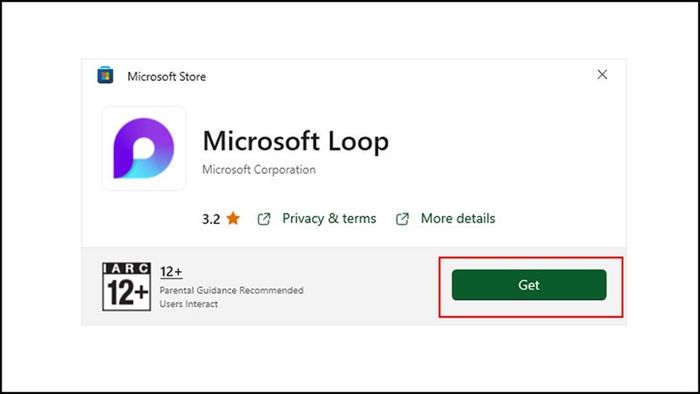Click the 3.2 rating number
700x394 pixels.
211,219
